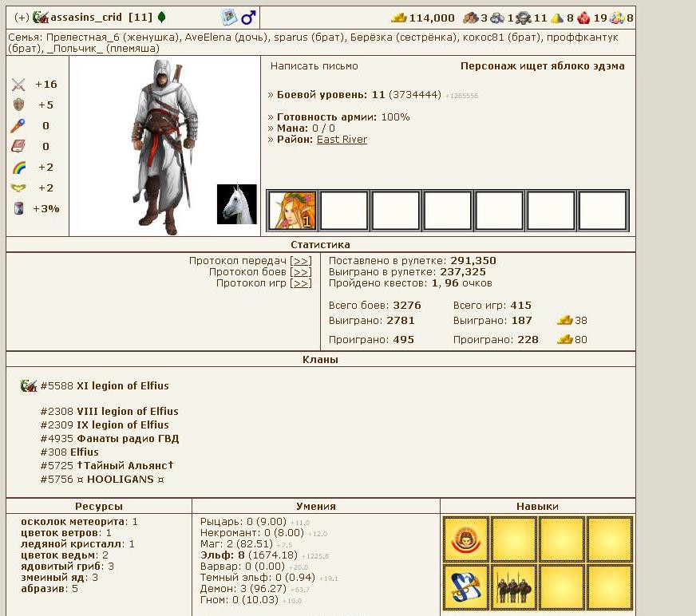Click the book knowledge icon

[18, 146]
